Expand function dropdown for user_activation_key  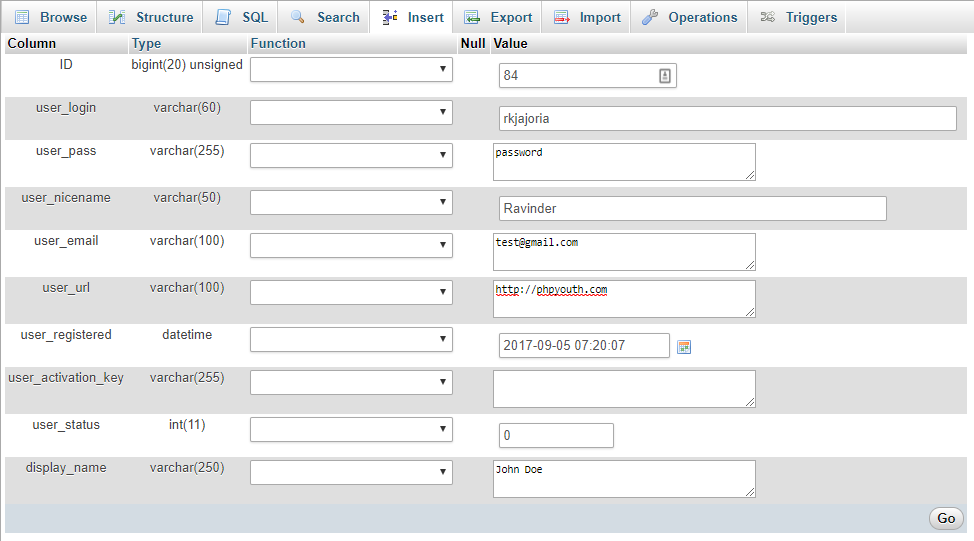[x=351, y=382]
